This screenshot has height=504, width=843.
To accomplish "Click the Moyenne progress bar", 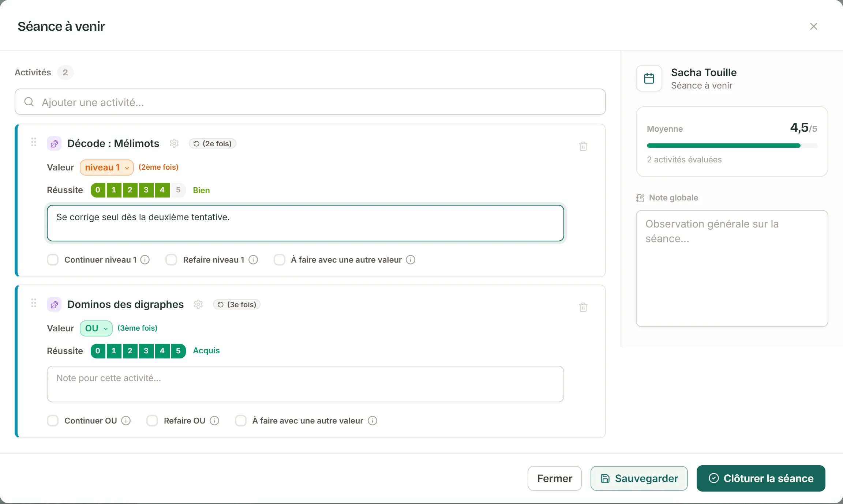I will [x=732, y=146].
